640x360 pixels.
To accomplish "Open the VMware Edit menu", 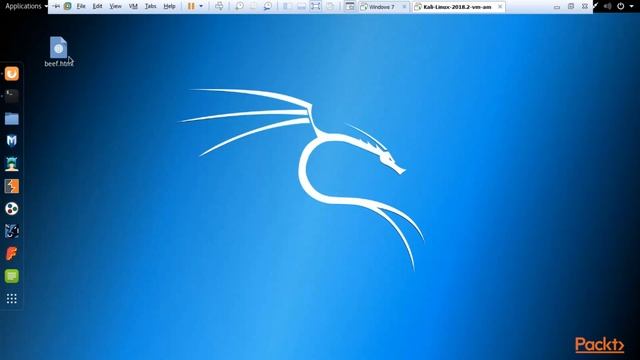I will click(97, 6).
